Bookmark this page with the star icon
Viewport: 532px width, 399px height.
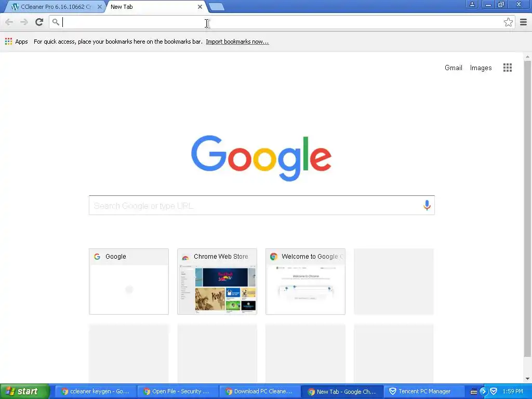pos(508,22)
